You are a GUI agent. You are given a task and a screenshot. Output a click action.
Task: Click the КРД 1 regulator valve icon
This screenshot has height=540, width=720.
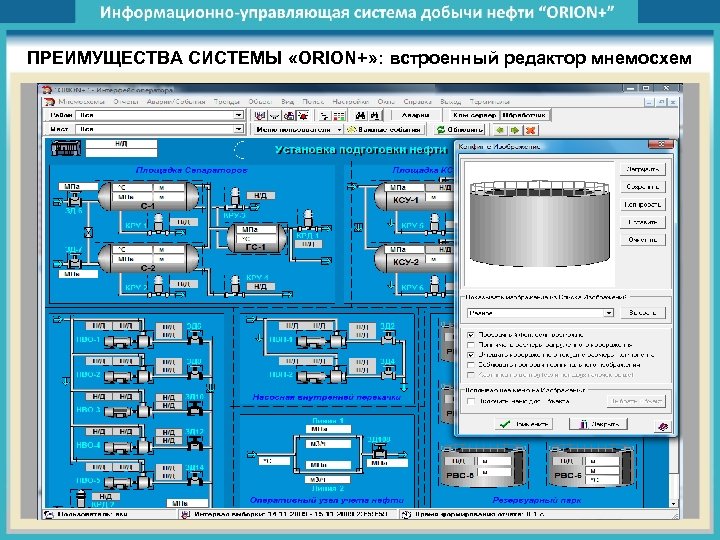pos(308,220)
